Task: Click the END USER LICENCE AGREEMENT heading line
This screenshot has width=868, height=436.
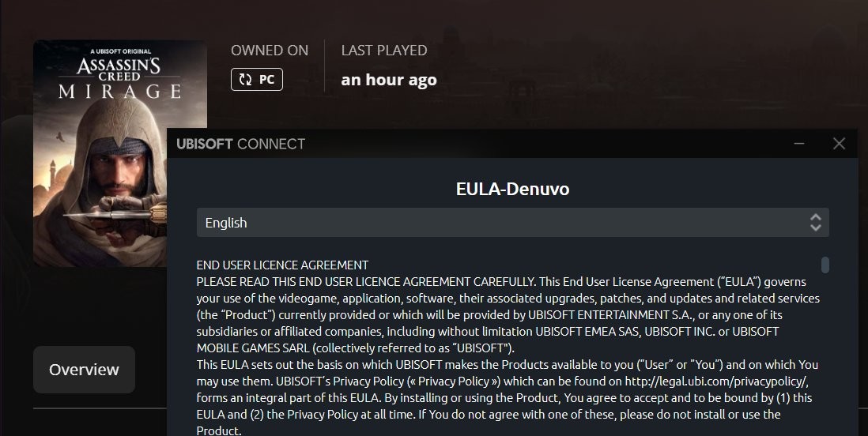Action: coord(282,265)
